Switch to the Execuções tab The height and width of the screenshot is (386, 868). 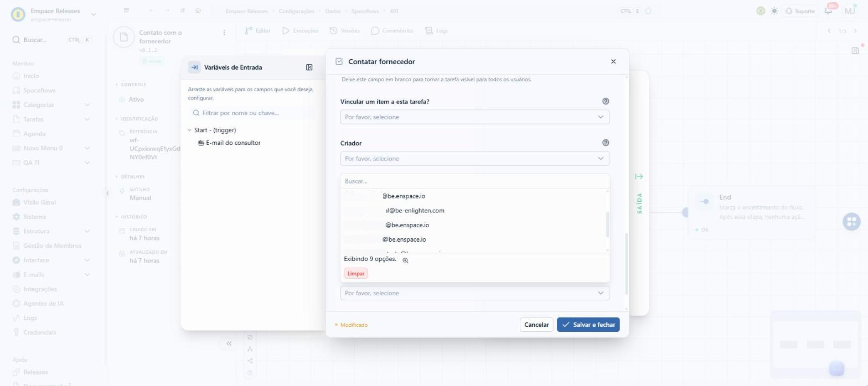pos(301,31)
